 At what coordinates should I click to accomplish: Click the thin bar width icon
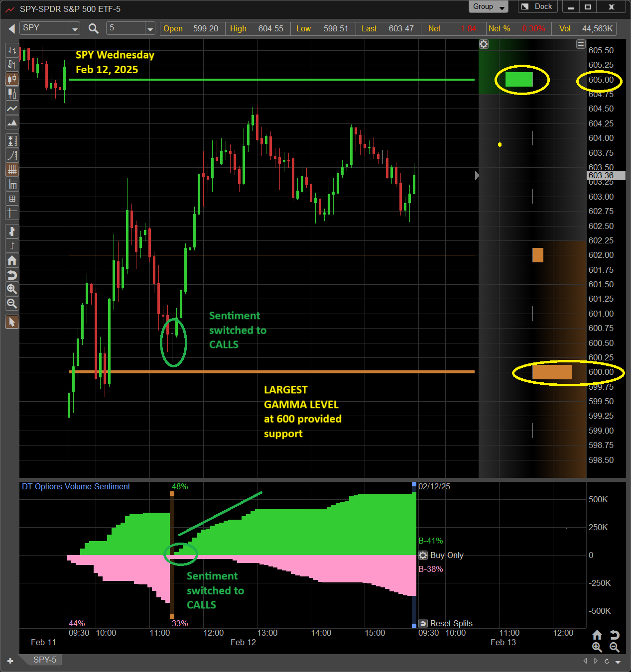pyautogui.click(x=12, y=246)
